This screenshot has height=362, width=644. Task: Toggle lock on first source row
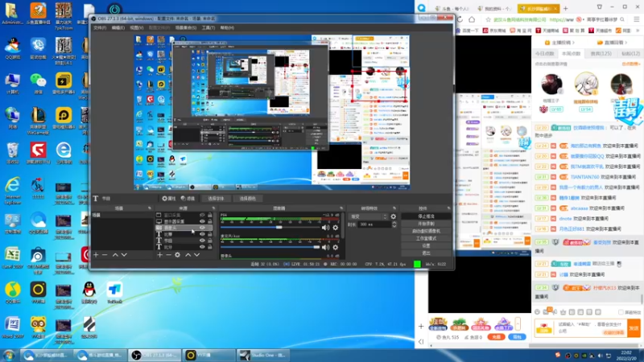tap(210, 215)
